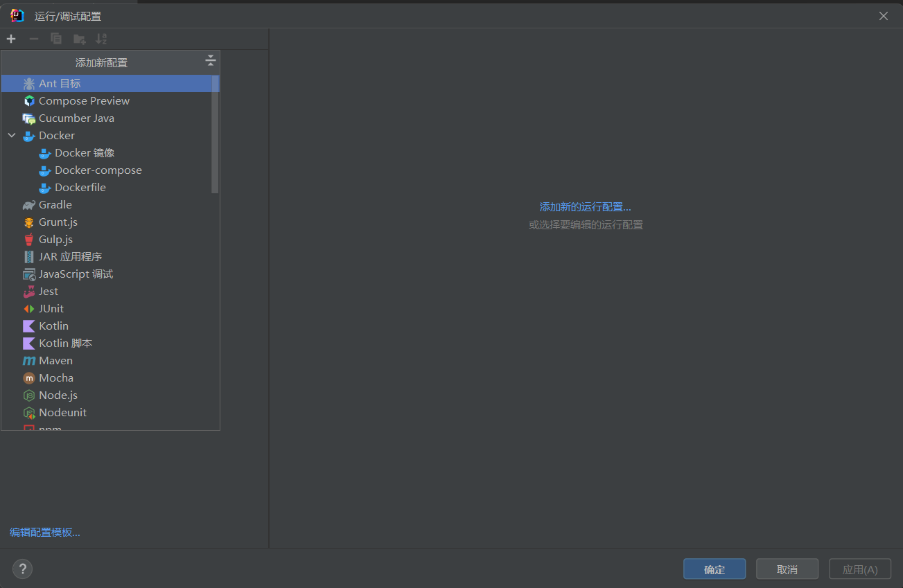Click the Docker 镜像 icon
903x588 pixels.
click(45, 153)
